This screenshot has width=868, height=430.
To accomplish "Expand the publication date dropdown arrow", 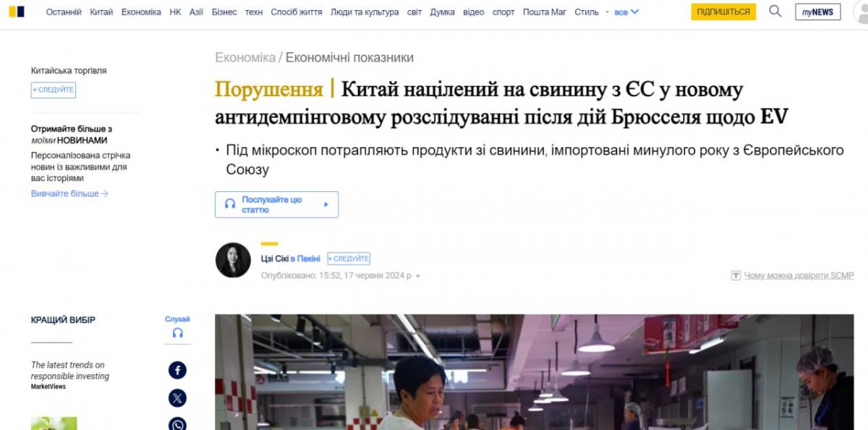I will [x=418, y=277].
